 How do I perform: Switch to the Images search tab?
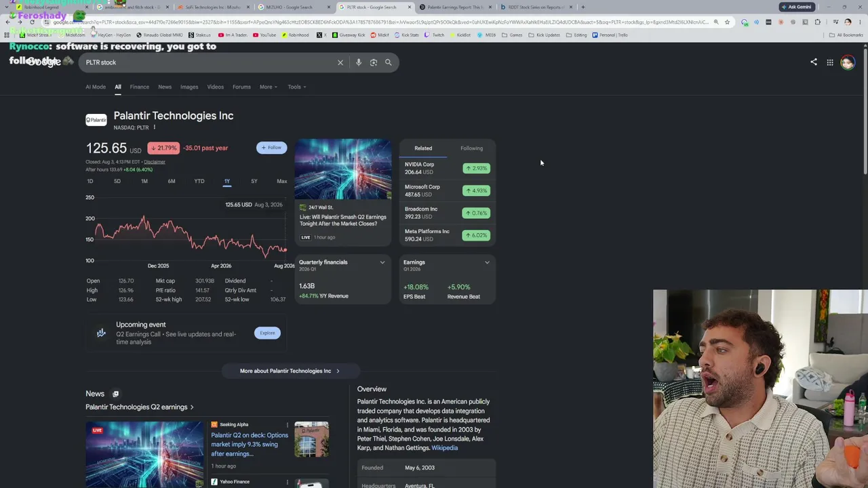(x=189, y=87)
